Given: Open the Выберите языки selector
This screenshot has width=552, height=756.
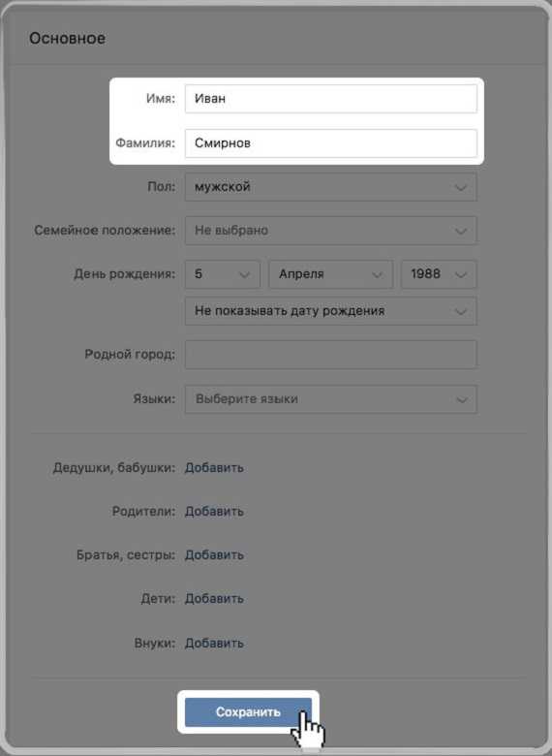Looking at the screenshot, I should (x=331, y=399).
